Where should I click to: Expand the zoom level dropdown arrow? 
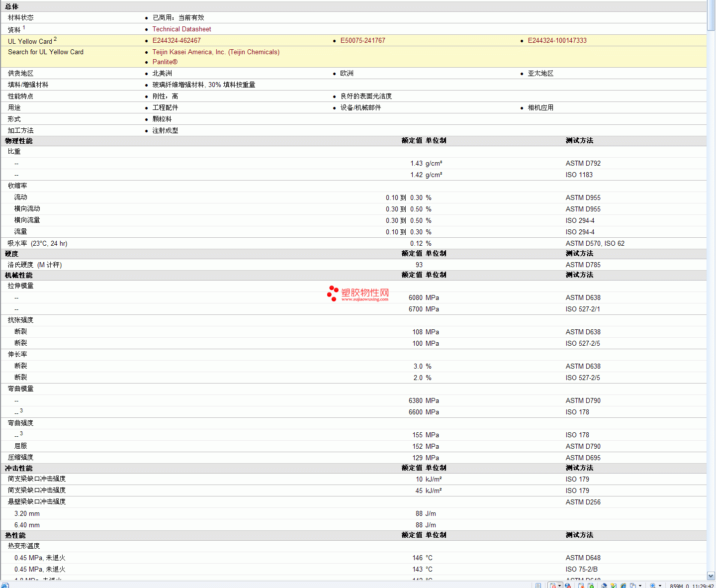pyautogui.click(x=660, y=586)
